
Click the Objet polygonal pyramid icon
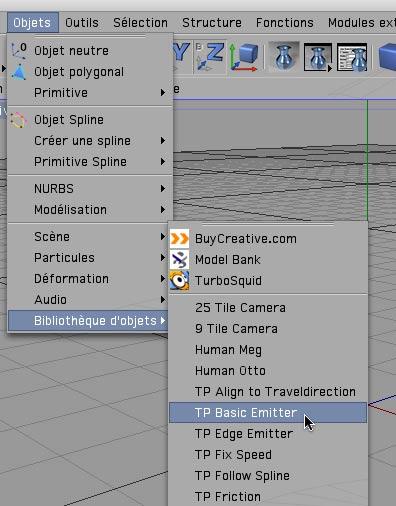coord(19,72)
